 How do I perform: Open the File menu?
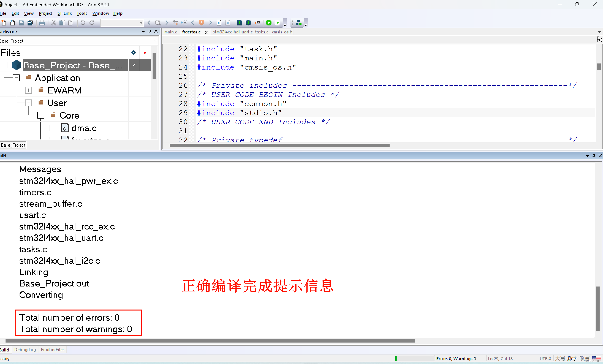3,13
